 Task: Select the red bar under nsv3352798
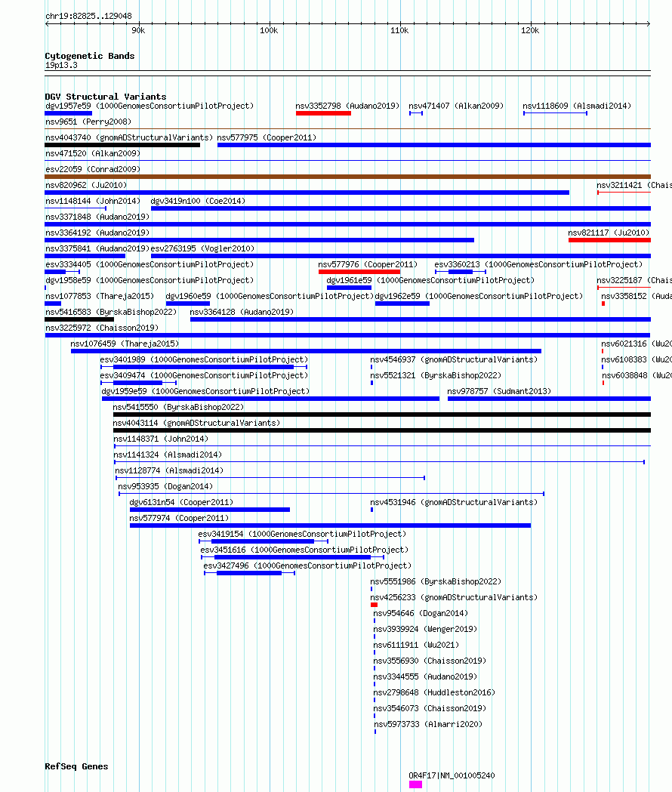323,113
